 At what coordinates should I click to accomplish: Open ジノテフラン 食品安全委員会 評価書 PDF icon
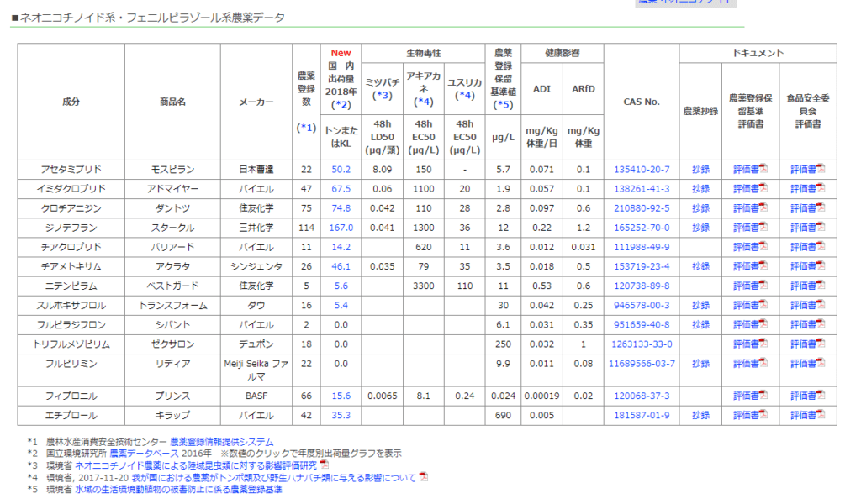coord(821,228)
